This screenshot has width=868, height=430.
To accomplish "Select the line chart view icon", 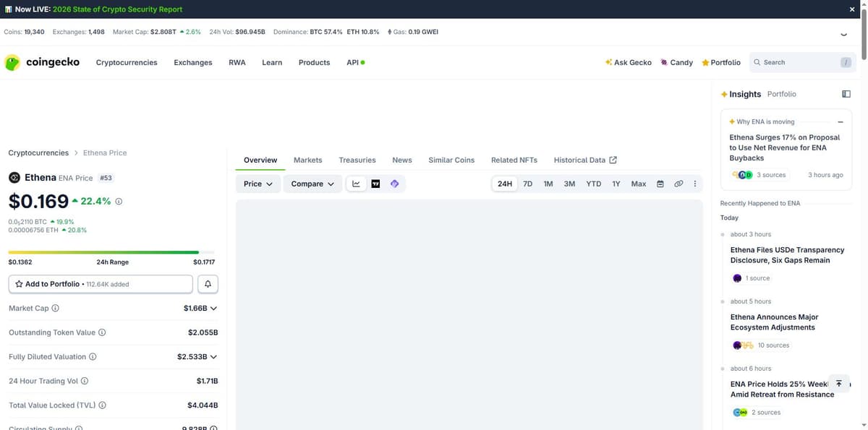I will (356, 184).
